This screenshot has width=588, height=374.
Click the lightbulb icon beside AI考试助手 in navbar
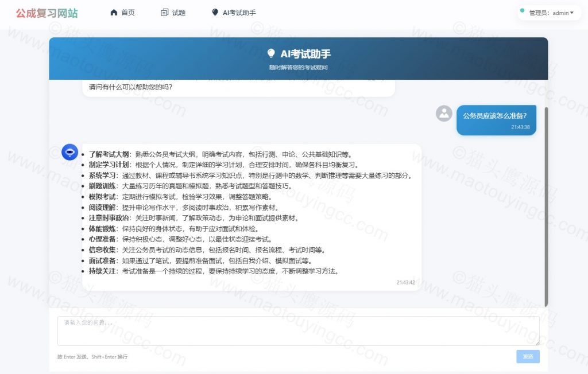tap(215, 13)
